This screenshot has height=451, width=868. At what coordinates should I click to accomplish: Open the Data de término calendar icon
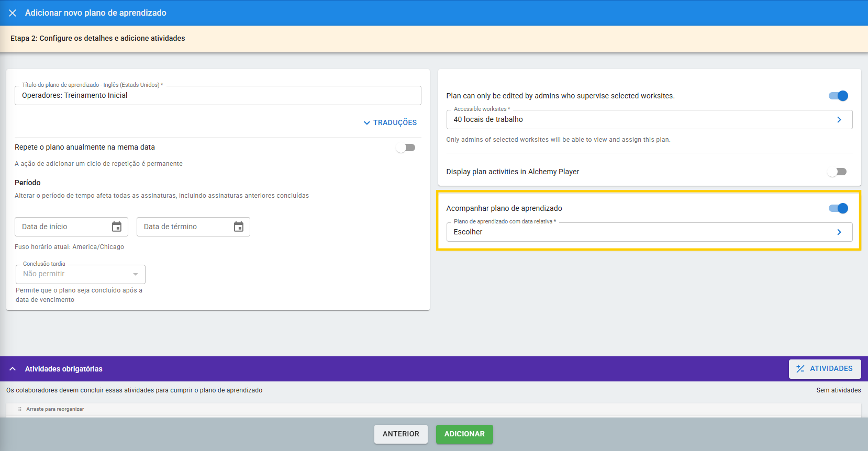pyautogui.click(x=239, y=227)
